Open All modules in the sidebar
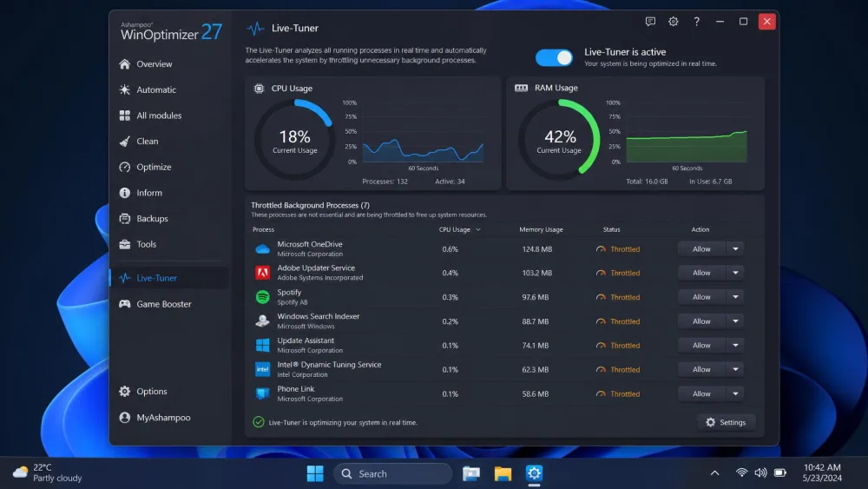 coord(169,116)
